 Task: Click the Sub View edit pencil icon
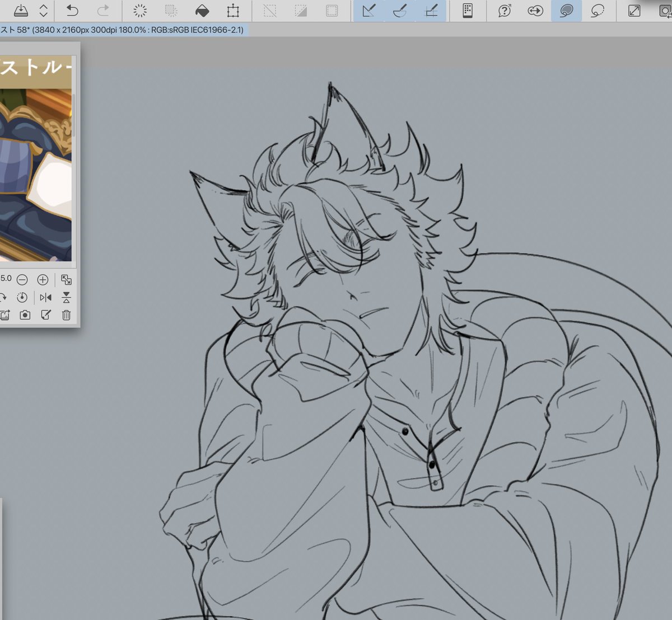[x=46, y=315]
